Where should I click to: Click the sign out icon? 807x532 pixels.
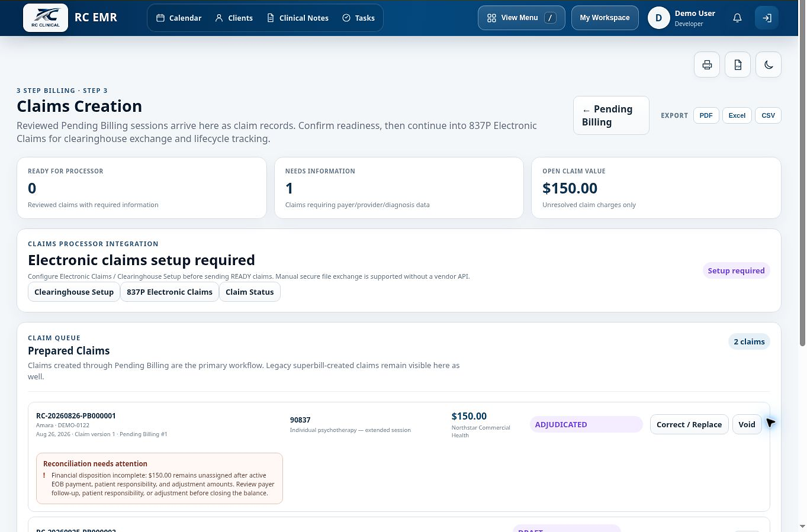[x=767, y=18]
